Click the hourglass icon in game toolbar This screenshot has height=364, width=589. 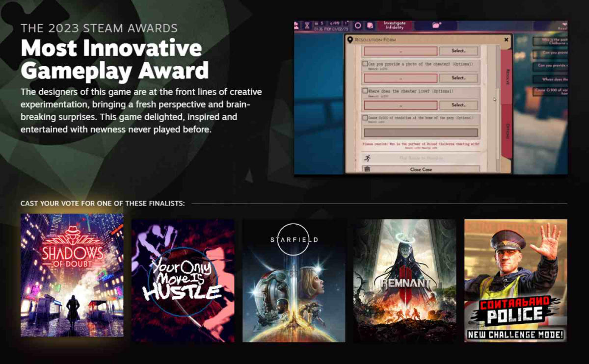(x=307, y=25)
